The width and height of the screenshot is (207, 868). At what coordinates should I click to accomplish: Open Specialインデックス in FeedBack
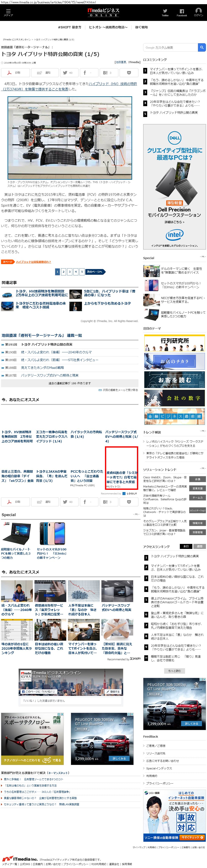159,768
